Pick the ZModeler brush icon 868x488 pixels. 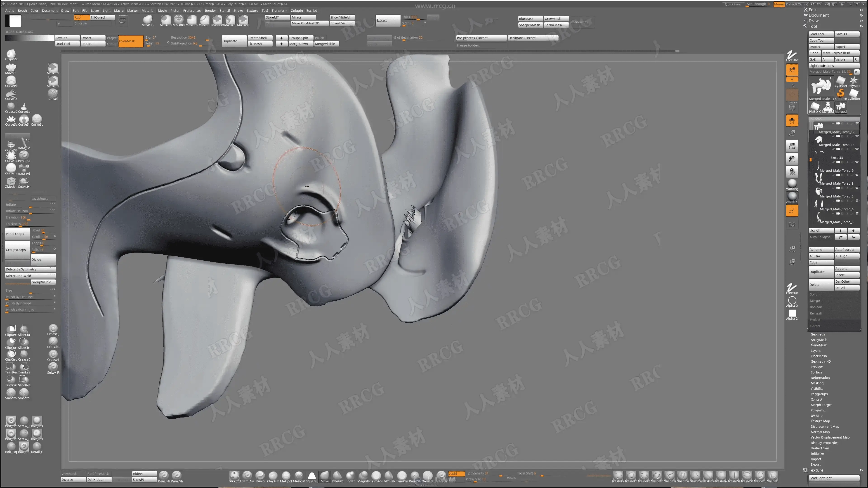[11, 181]
